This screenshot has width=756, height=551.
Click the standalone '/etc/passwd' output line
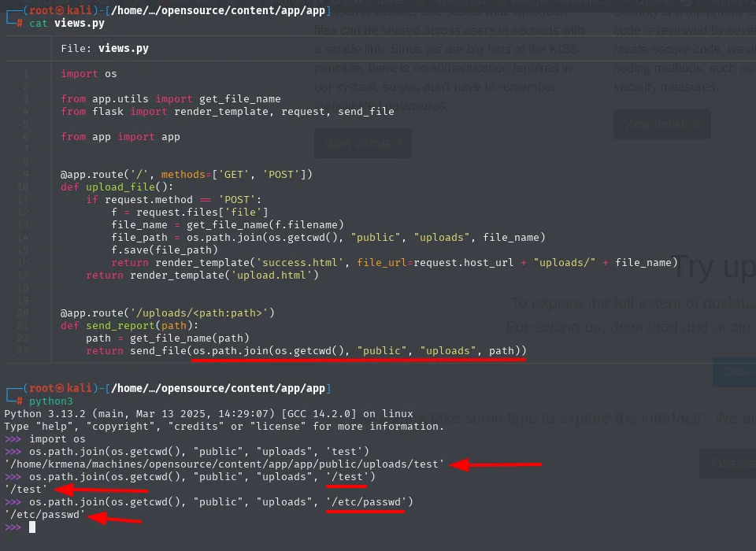point(45,514)
